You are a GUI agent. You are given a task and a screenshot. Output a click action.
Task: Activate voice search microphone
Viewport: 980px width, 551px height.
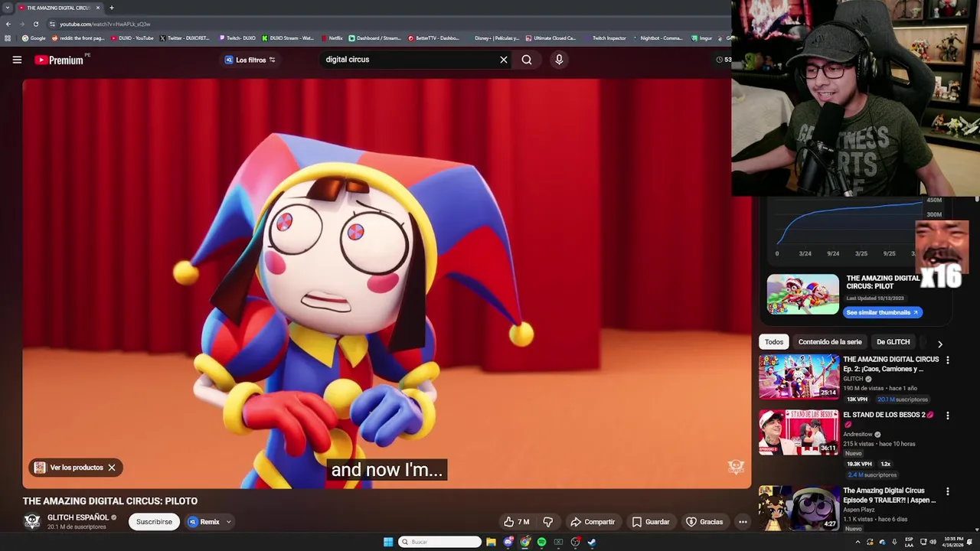pyautogui.click(x=559, y=60)
